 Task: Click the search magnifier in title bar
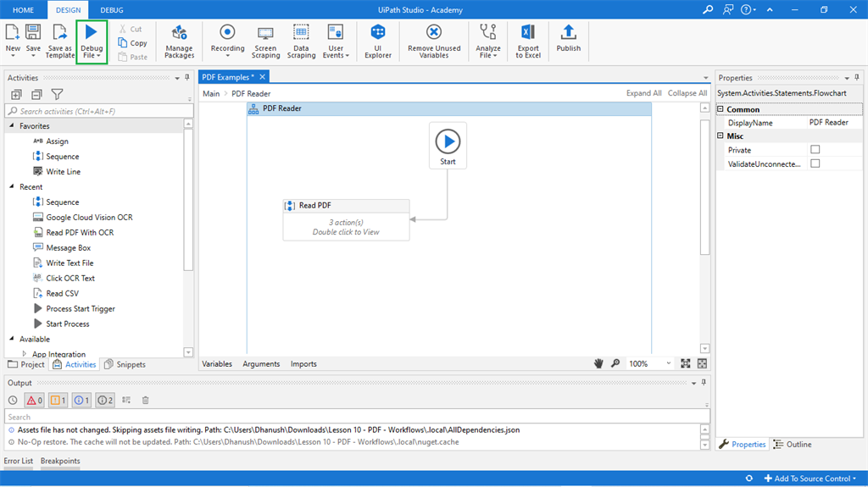708,9
